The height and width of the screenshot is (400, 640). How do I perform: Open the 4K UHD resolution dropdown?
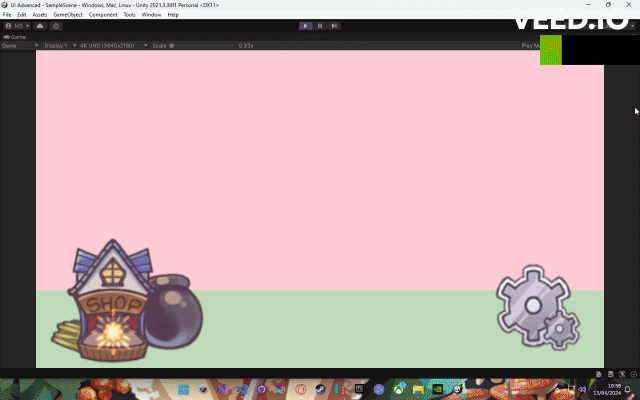click(x=113, y=46)
